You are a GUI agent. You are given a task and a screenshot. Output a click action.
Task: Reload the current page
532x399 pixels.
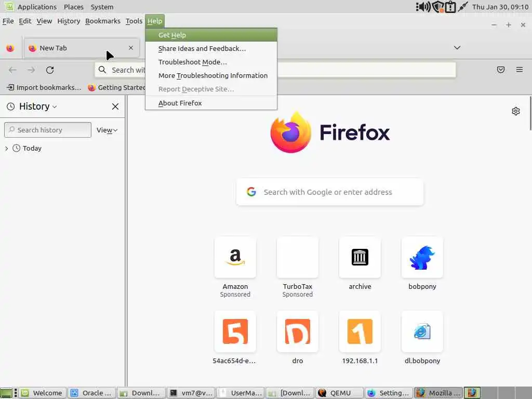coord(50,70)
